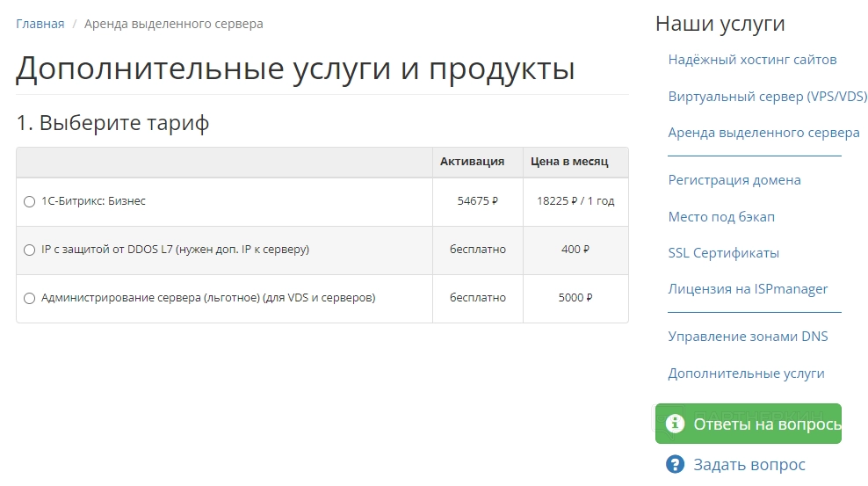868x486 pixels.
Task: Click the green Ответы на вопросы button
Action: point(756,424)
